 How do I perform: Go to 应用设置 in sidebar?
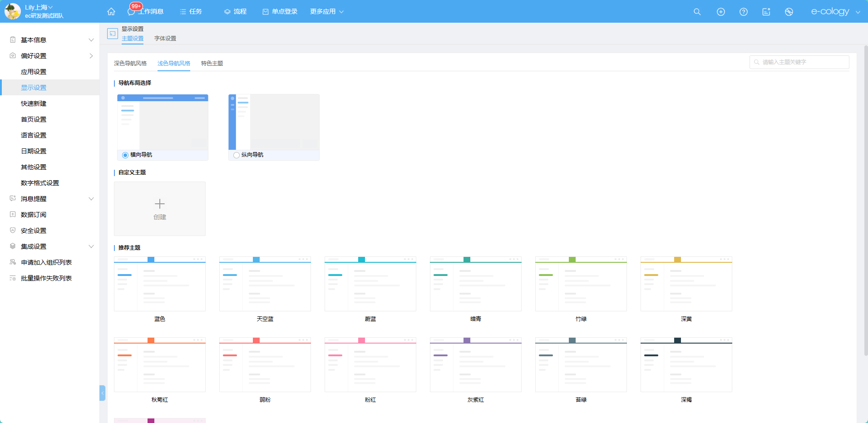[34, 72]
